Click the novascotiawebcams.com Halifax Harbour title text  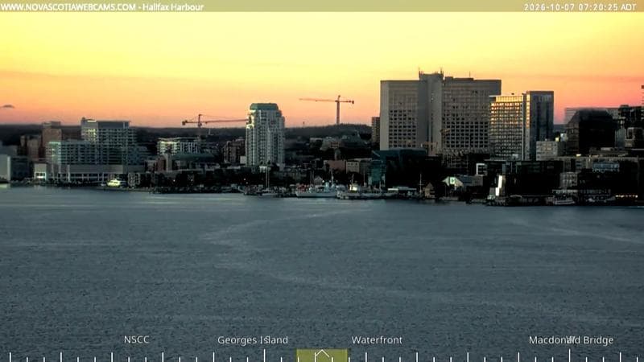coord(102,7)
